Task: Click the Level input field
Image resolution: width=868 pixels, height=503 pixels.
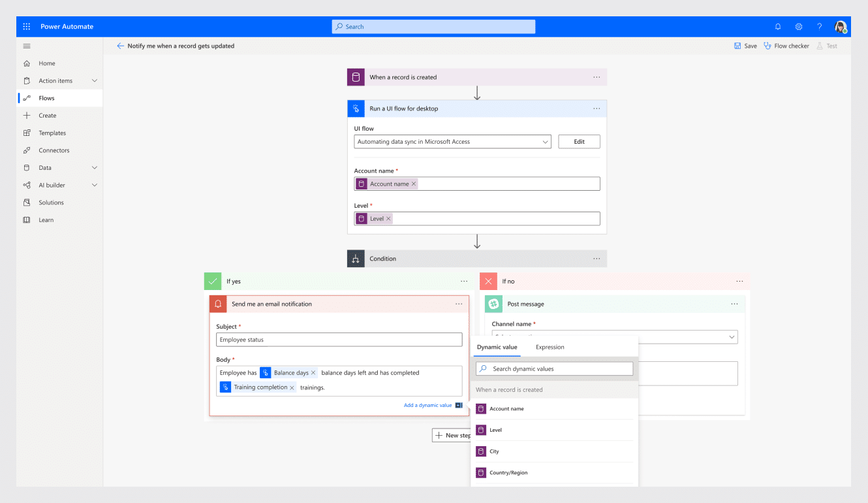Action: coord(477,219)
